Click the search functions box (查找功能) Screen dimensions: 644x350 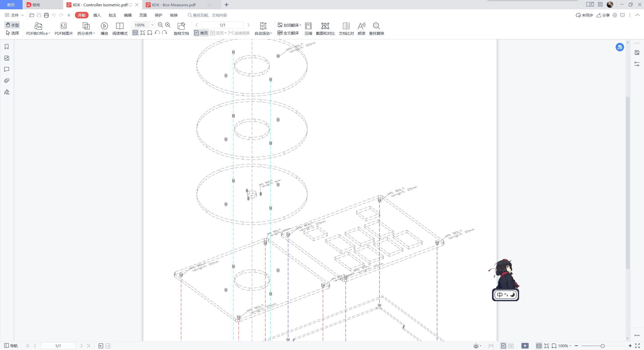pyautogui.click(x=208, y=15)
